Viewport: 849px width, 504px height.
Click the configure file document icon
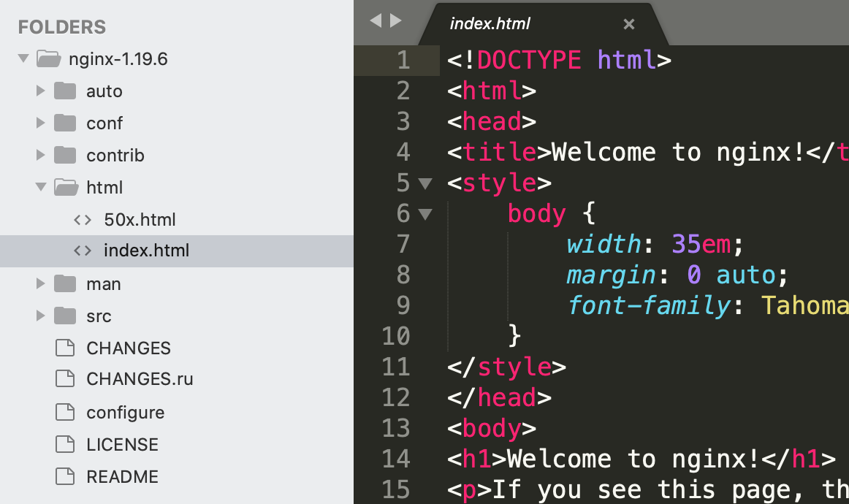[65, 412]
